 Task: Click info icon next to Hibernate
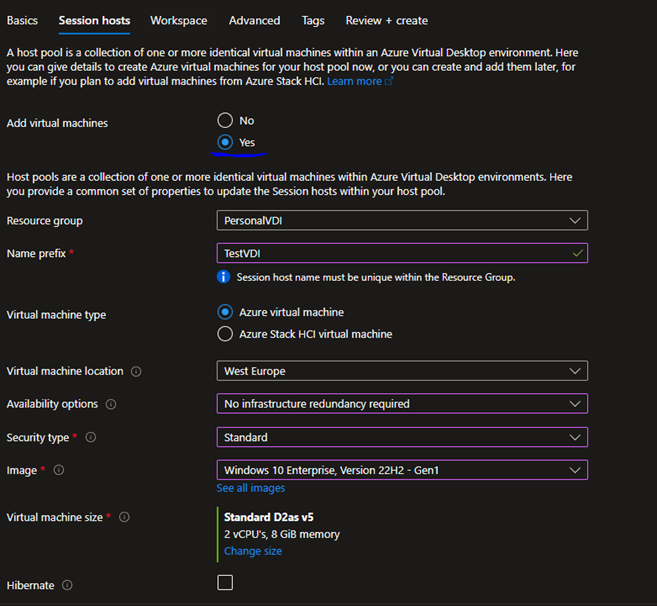(x=67, y=585)
